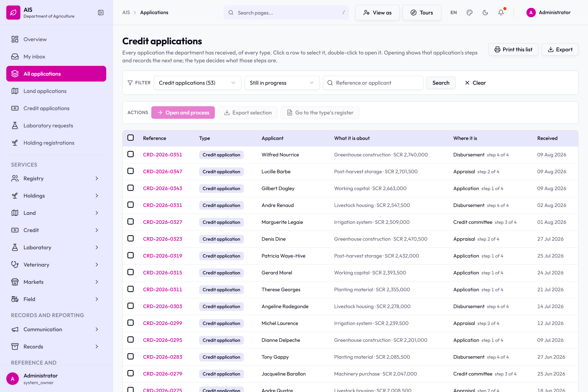Viewport: 588px width, 392px height.
Task: Click the AIS leaf logo
Action: 13,13
